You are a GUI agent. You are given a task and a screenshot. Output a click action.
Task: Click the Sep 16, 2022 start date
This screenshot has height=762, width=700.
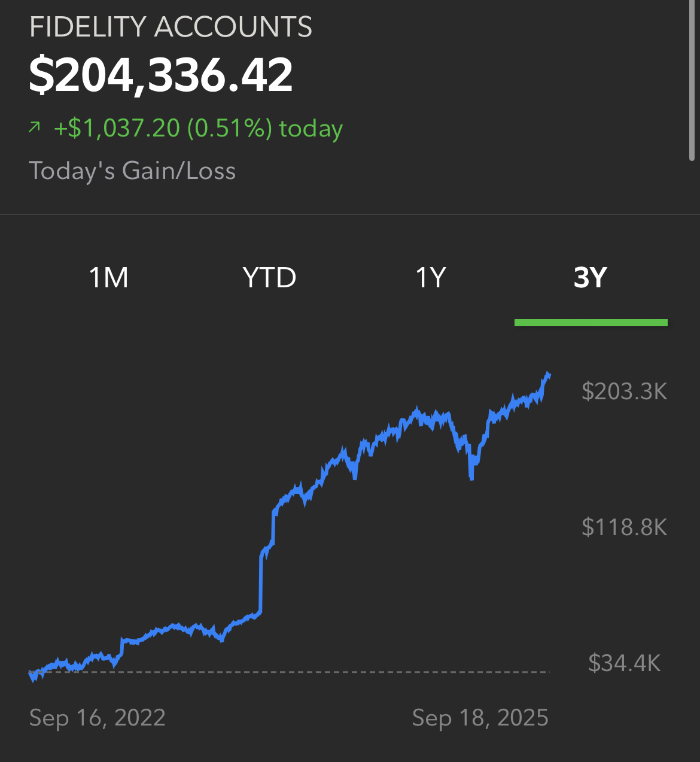(97, 717)
